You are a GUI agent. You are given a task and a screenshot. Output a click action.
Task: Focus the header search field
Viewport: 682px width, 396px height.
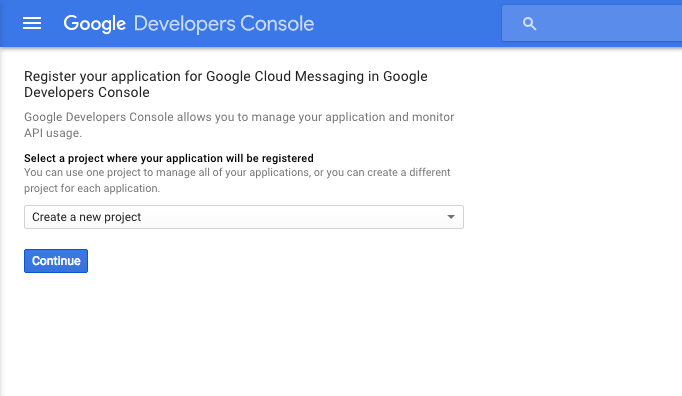point(592,23)
